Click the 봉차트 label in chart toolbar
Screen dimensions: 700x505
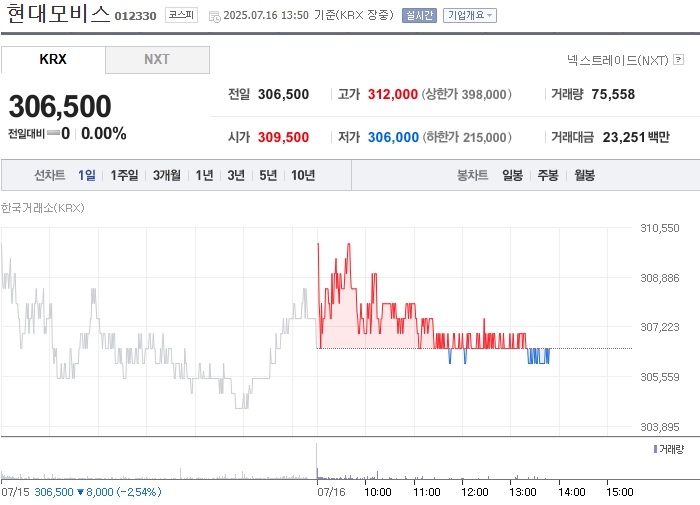[472, 175]
